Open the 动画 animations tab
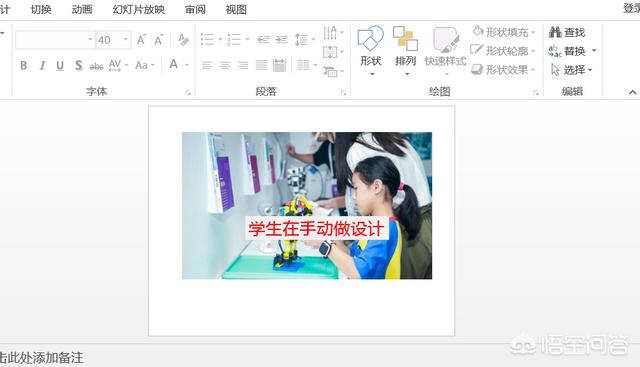 coord(82,9)
